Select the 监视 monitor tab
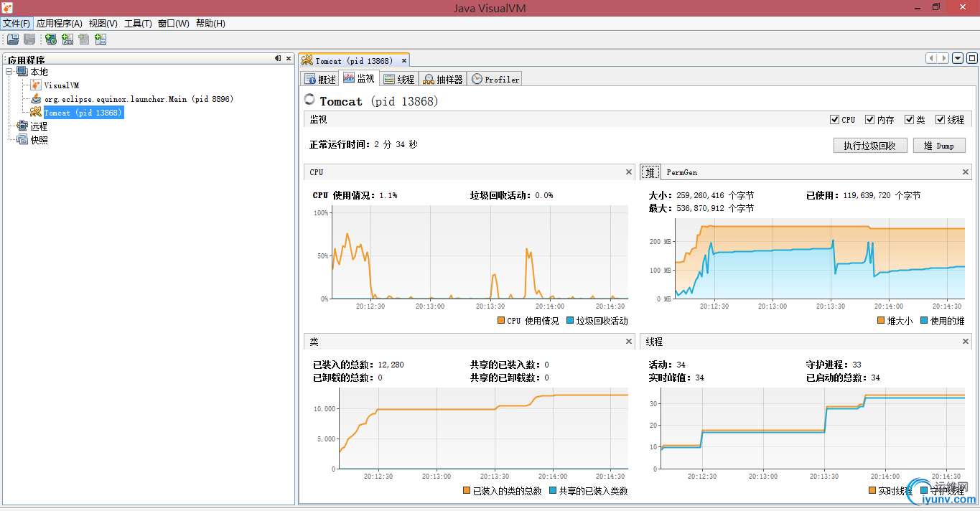 coord(359,78)
